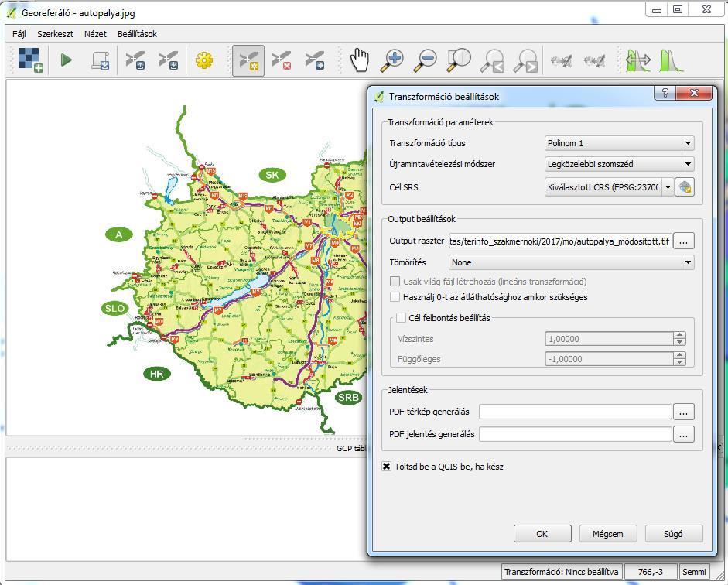Open the Beállítások menu
This screenshot has width=728, height=585.
tap(137, 34)
